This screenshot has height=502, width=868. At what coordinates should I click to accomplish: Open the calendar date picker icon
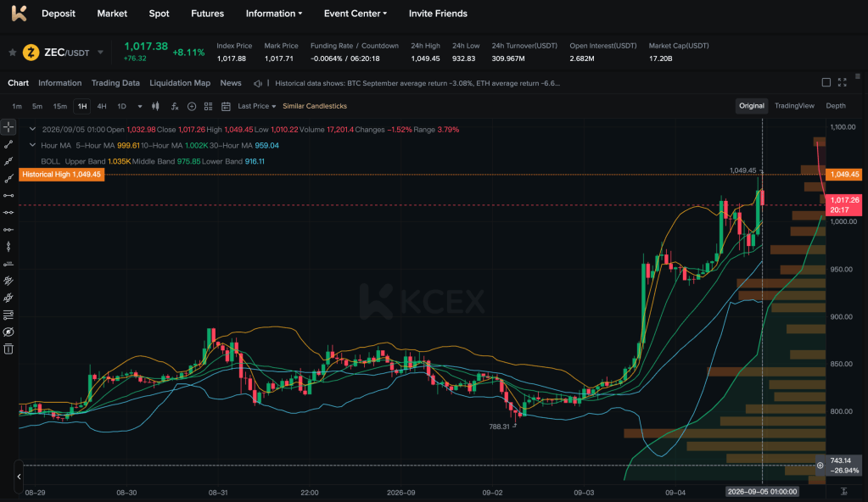pos(226,106)
